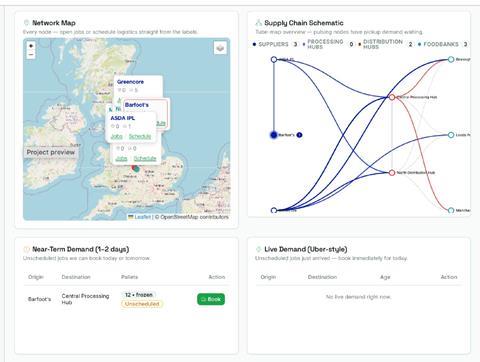
Task: Select the Manchester foodbank node
Action: (x=451, y=210)
